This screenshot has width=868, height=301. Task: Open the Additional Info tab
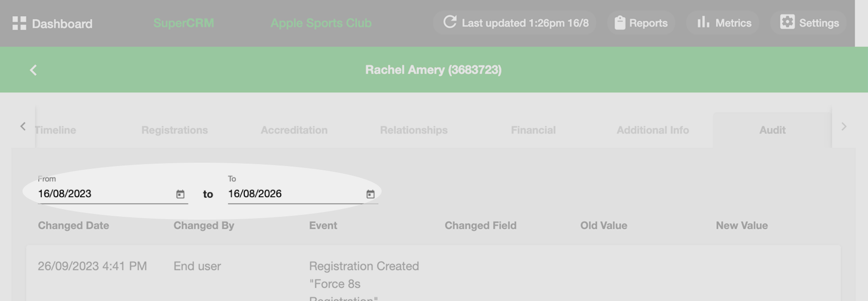click(653, 130)
